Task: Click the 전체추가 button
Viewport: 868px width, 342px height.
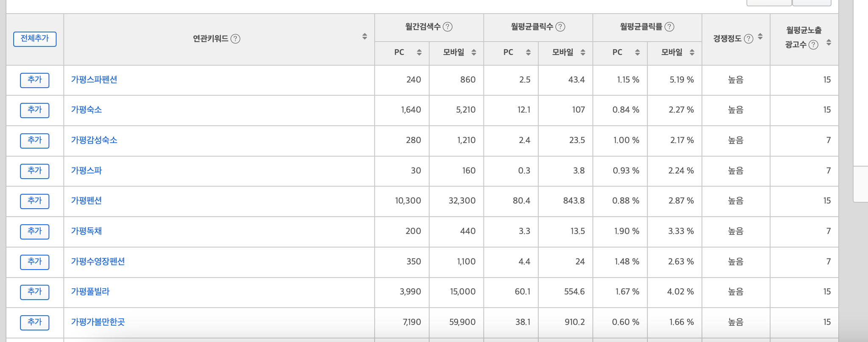Action: (x=35, y=39)
